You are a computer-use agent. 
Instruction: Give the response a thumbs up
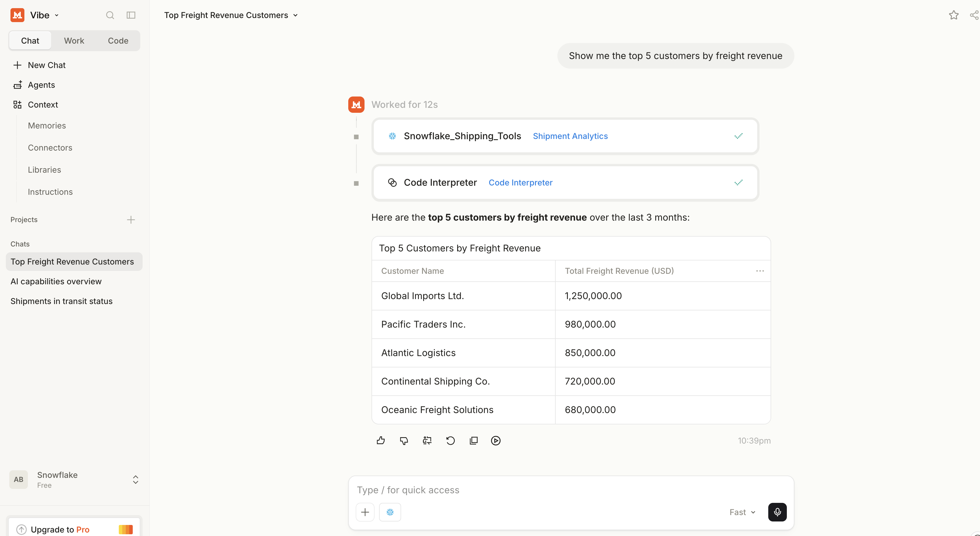click(380, 440)
